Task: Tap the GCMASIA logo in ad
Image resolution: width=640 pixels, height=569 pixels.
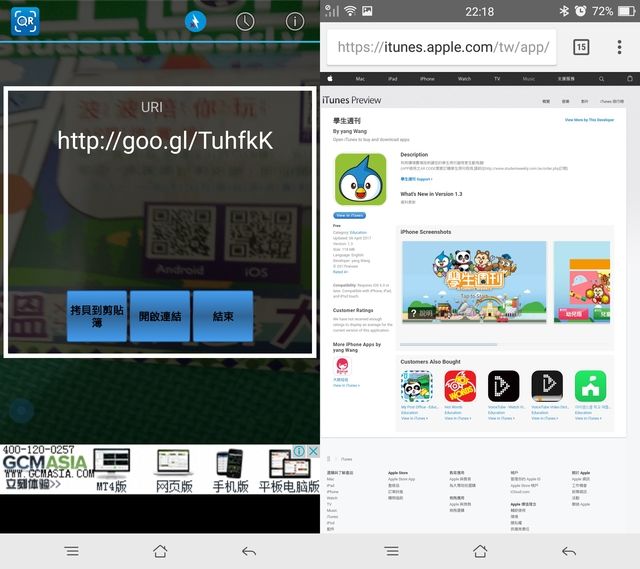Action: click(x=45, y=463)
